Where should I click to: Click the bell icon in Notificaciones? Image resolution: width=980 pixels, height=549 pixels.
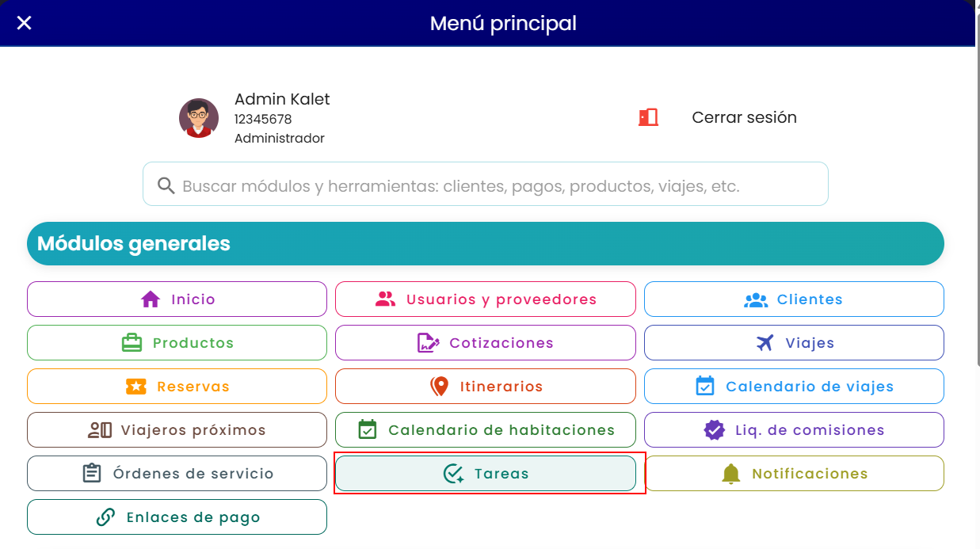click(x=730, y=474)
